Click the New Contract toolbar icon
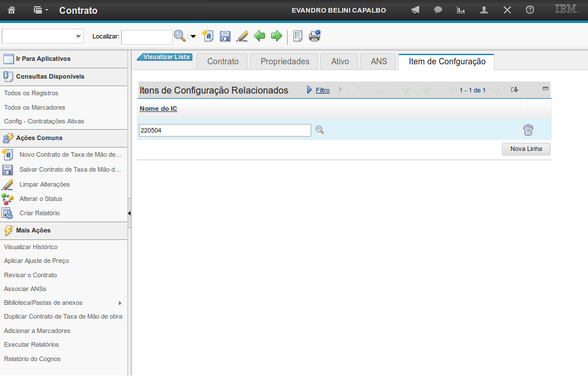Image resolution: width=588 pixels, height=376 pixels. [208, 36]
